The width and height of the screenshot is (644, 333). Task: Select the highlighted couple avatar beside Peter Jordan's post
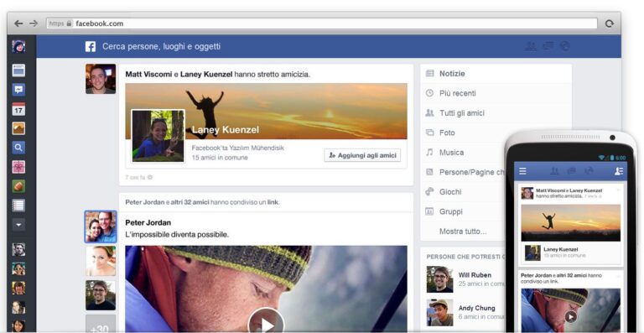(x=101, y=226)
